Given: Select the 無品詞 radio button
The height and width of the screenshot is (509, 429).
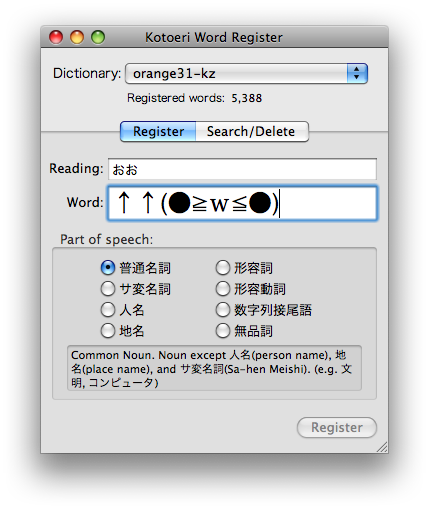Looking at the screenshot, I should tap(223, 331).
